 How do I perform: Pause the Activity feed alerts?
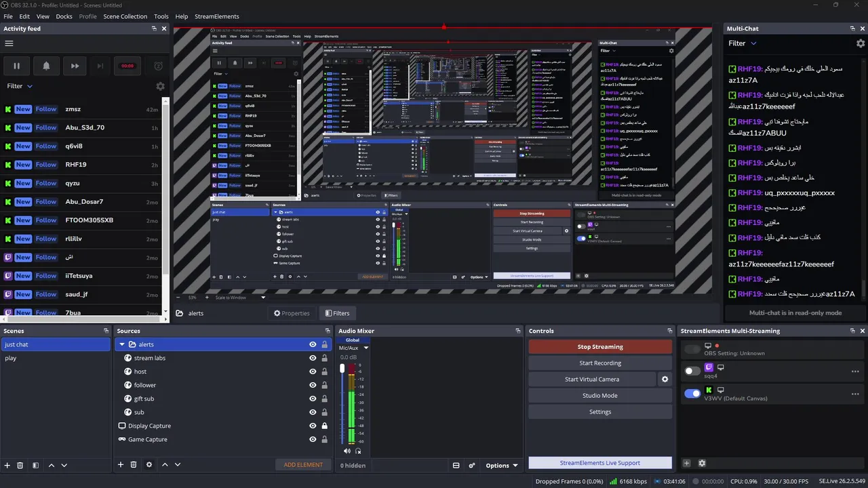click(17, 66)
